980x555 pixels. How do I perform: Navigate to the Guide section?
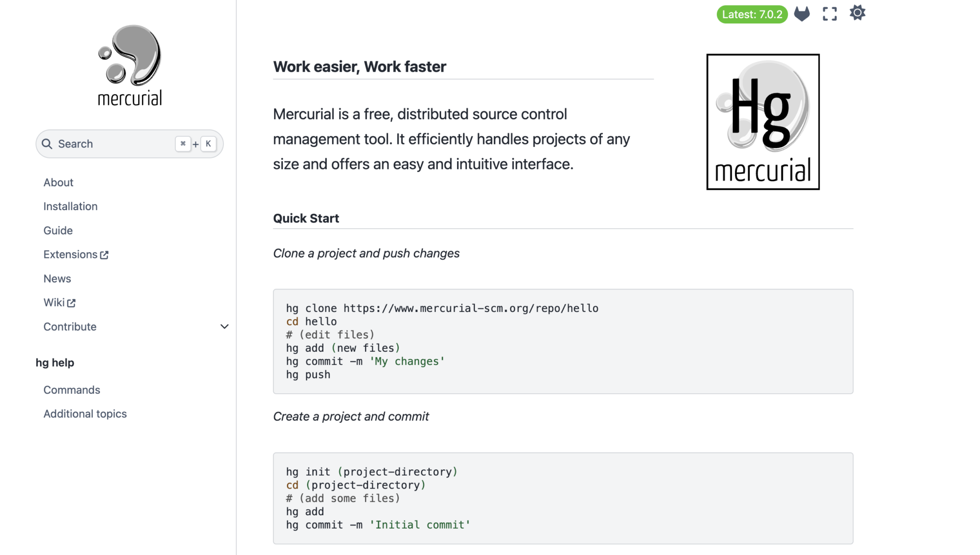click(x=58, y=230)
